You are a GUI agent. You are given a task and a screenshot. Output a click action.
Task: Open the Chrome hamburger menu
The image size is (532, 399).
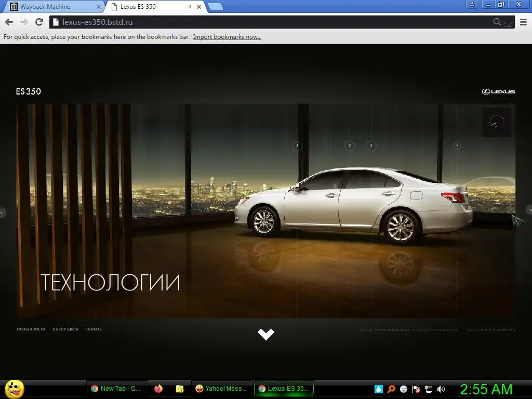tap(524, 22)
